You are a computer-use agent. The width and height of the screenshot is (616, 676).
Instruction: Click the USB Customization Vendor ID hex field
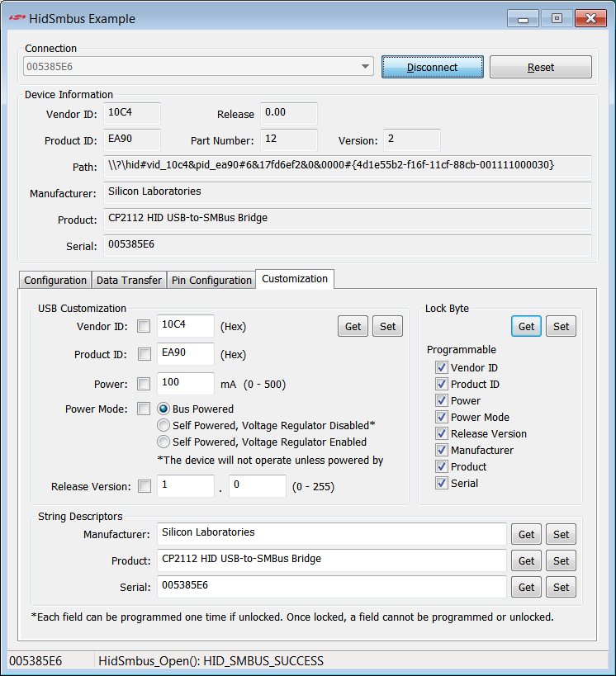pyautogui.click(x=186, y=326)
